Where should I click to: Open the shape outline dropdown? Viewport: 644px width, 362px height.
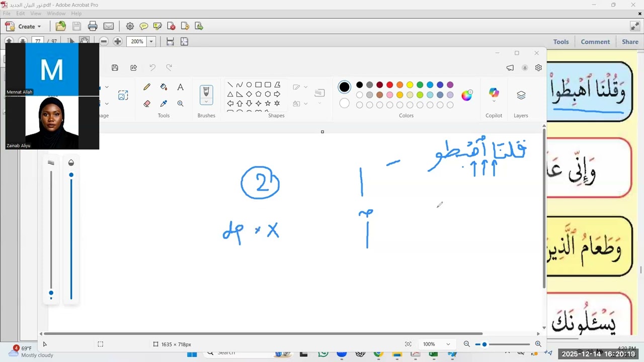(x=305, y=87)
